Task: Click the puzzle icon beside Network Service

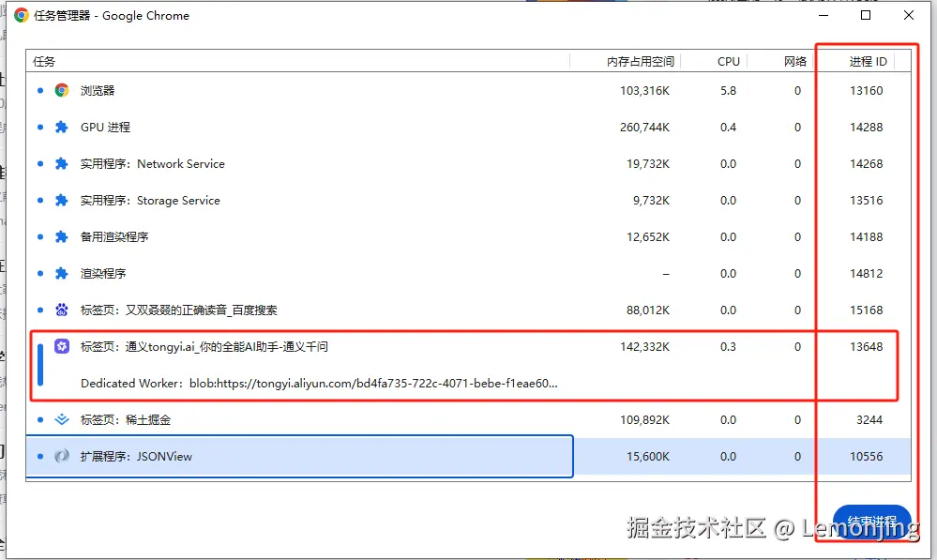Action: 62,163
